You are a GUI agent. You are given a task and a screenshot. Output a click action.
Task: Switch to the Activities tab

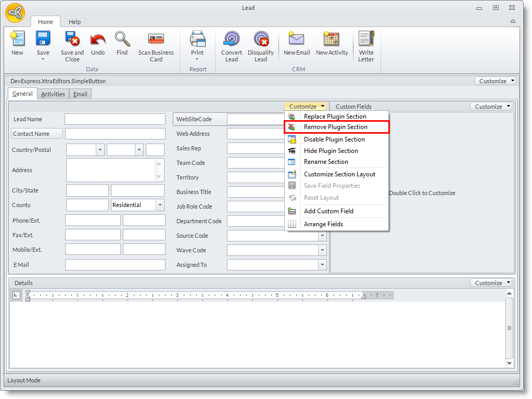coord(53,94)
